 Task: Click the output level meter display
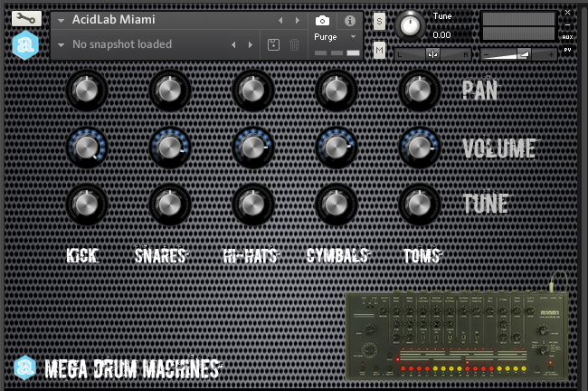click(x=518, y=26)
